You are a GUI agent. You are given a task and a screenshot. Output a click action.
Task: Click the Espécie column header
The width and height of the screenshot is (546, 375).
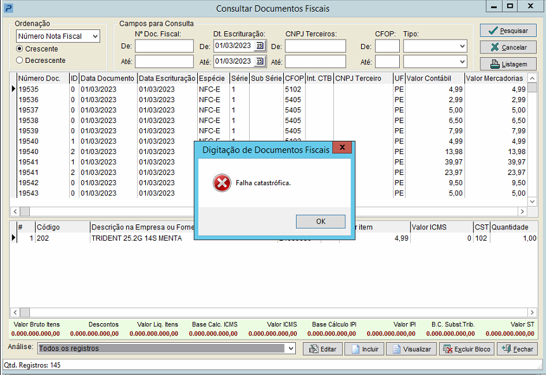coord(213,78)
